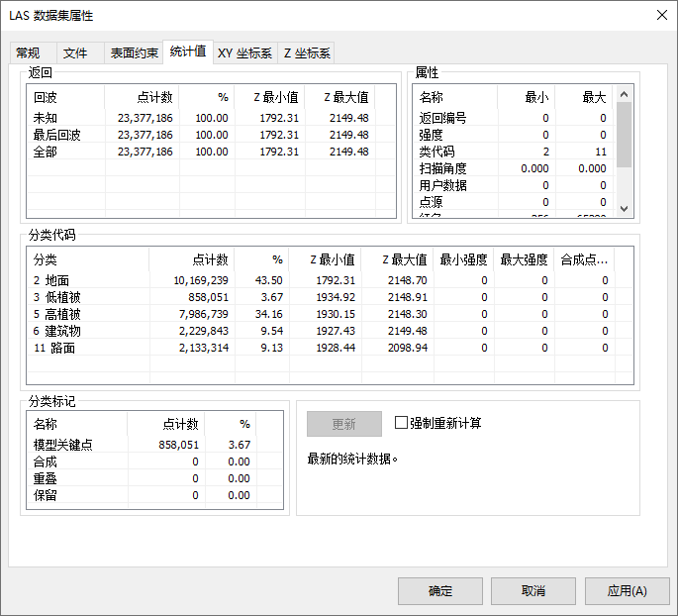
Task: Click the 最大 header in 属性 table
Action: tap(584, 97)
